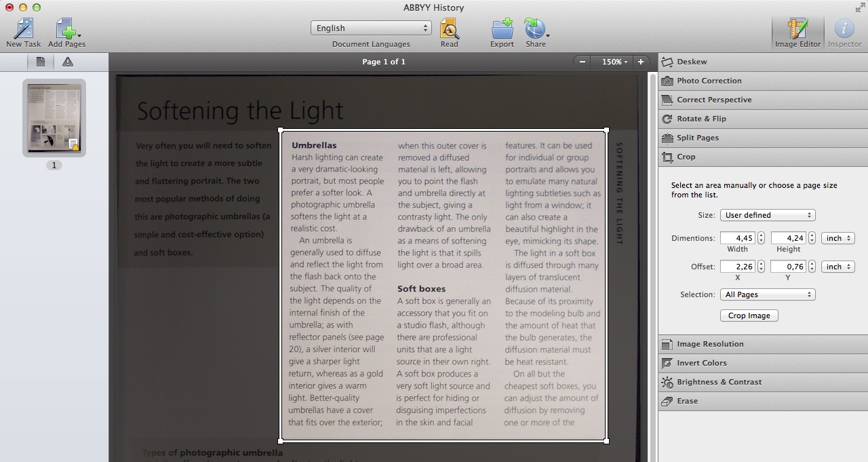This screenshot has width=868, height=462.
Task: Show the warnings tab in sidebar
Action: tap(68, 62)
